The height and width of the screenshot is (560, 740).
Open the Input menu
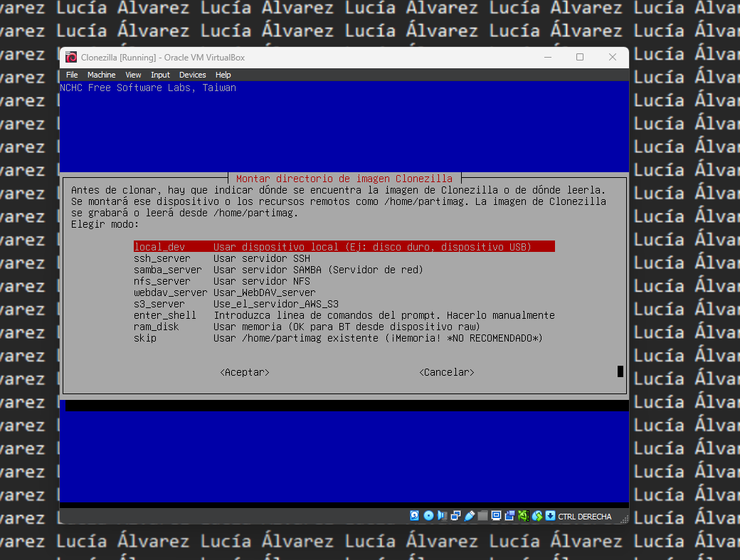(x=160, y=75)
